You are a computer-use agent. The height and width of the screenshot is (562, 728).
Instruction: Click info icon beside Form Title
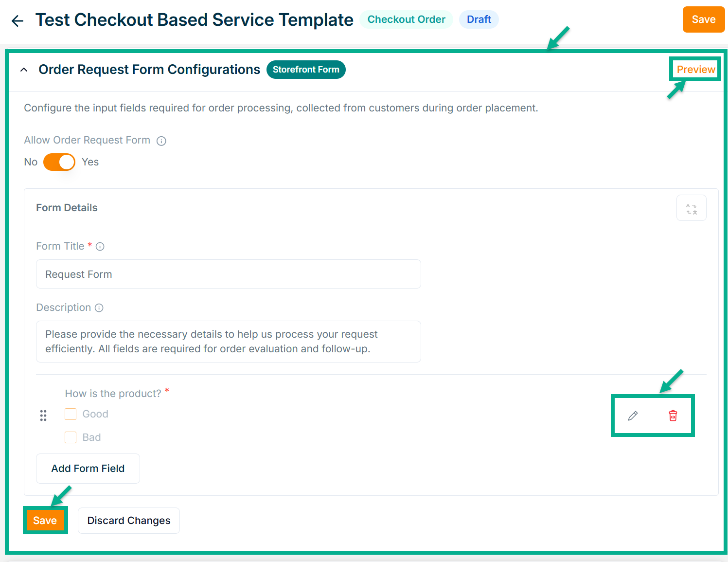pos(100,247)
